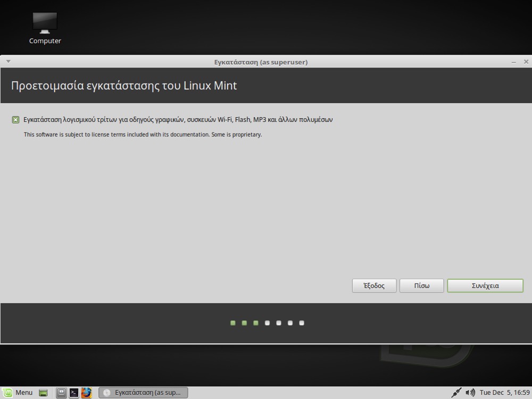Open the Linux Mint Menu button
532x399 pixels.
tap(18, 393)
